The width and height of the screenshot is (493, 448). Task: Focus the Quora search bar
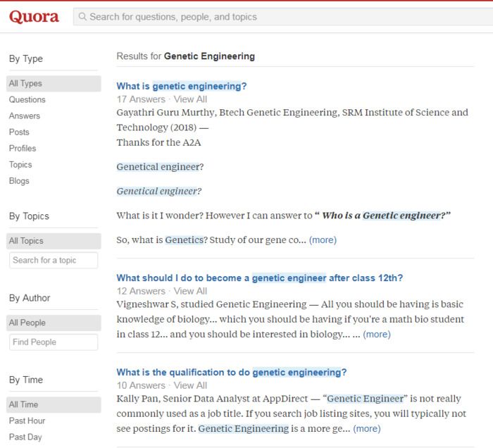pos(282,16)
